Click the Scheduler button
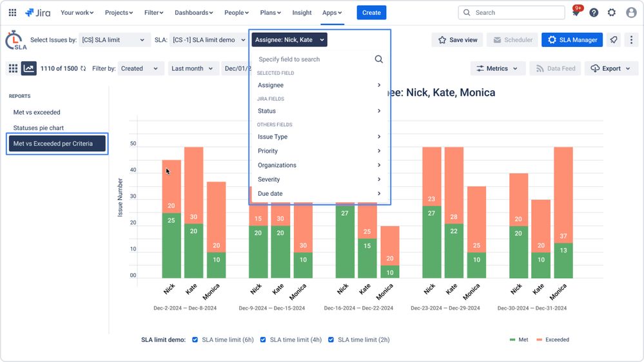Viewport: 644px width, 362px height. [512, 40]
